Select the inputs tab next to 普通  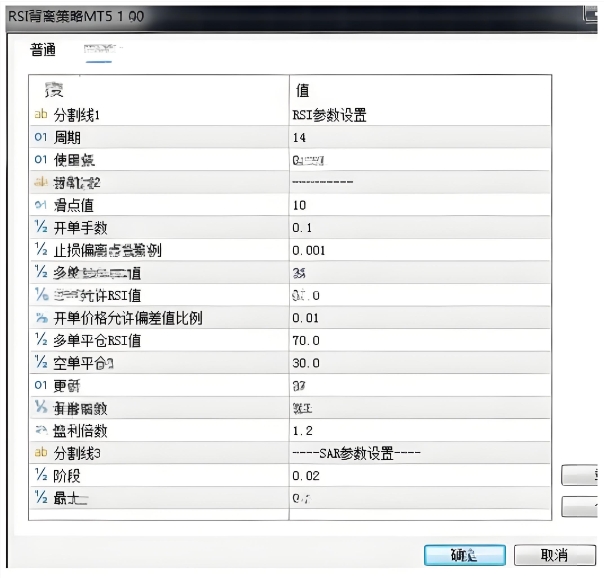pyautogui.click(x=100, y=50)
